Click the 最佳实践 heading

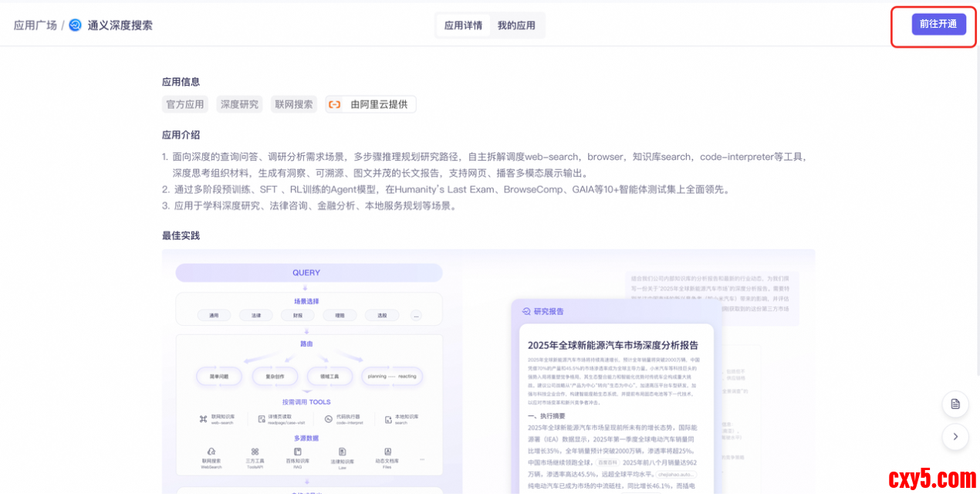point(181,235)
